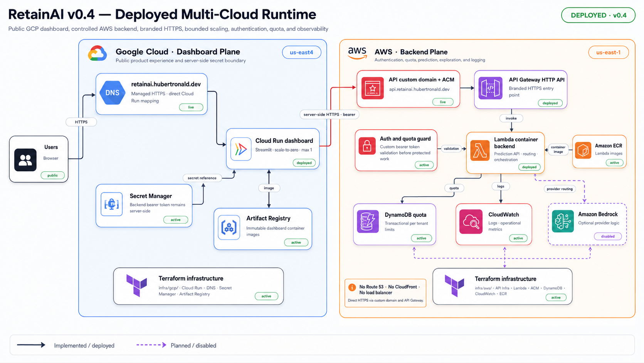Select the GCP Terraform infrastructure logo
Image resolution: width=644 pixels, height=363 pixels.
(x=137, y=285)
